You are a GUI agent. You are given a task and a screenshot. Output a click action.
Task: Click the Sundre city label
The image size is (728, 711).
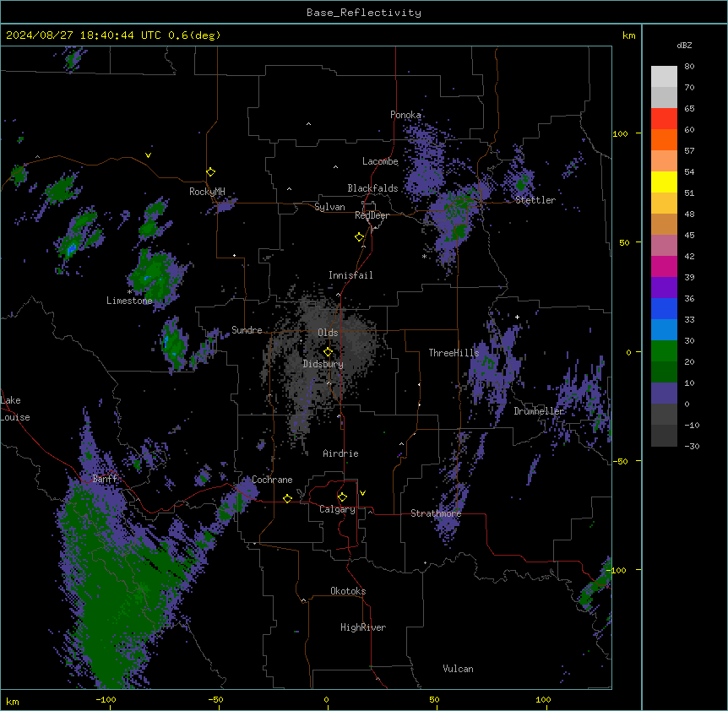tap(247, 330)
